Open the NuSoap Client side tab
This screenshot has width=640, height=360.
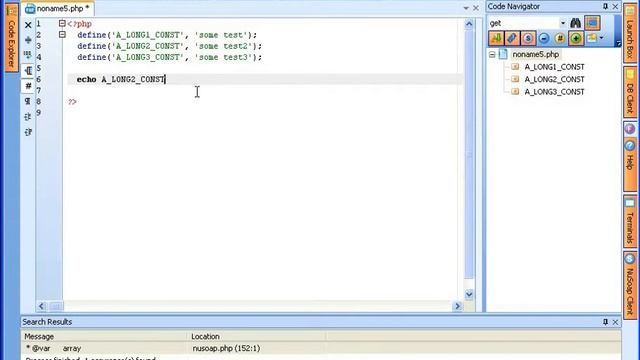tap(630, 284)
